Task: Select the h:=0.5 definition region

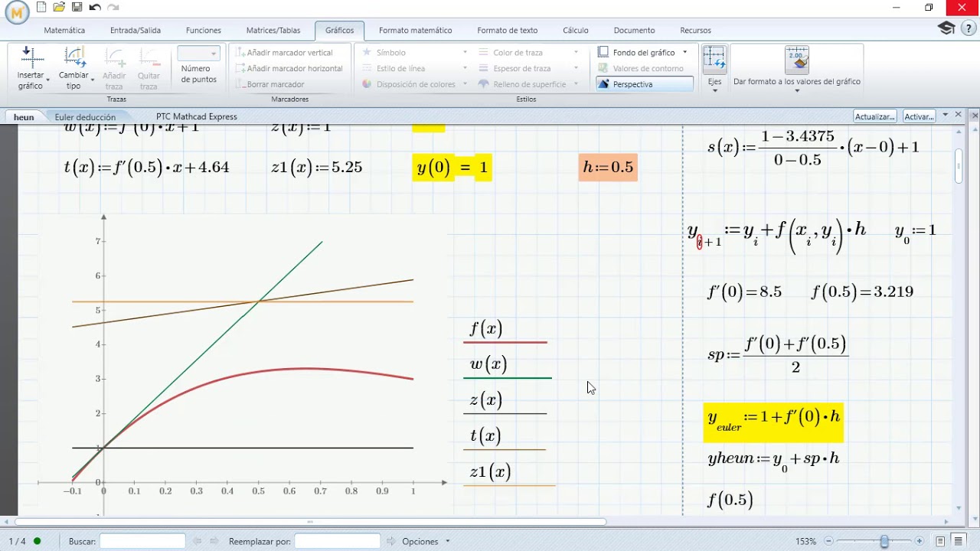Action: [x=608, y=167]
